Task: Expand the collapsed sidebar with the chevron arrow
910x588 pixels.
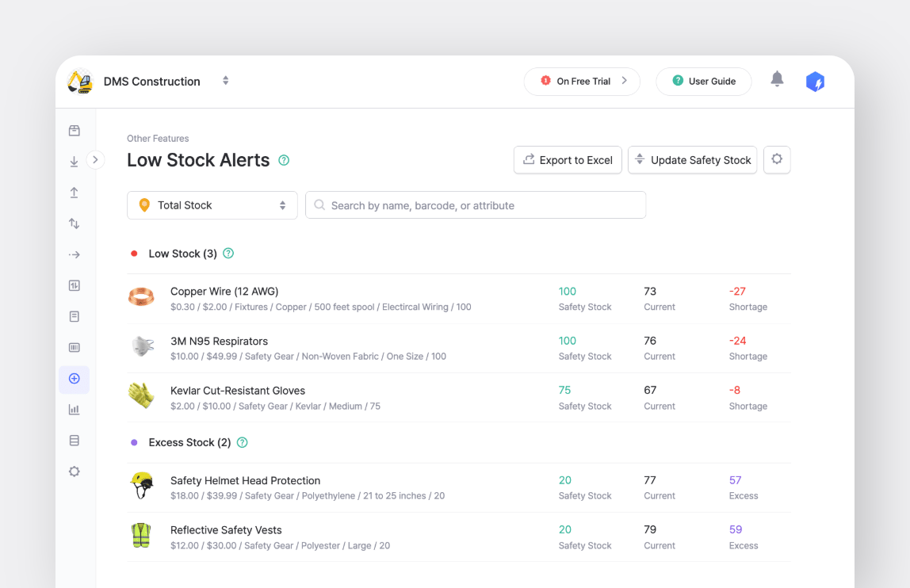Action: pos(96,159)
